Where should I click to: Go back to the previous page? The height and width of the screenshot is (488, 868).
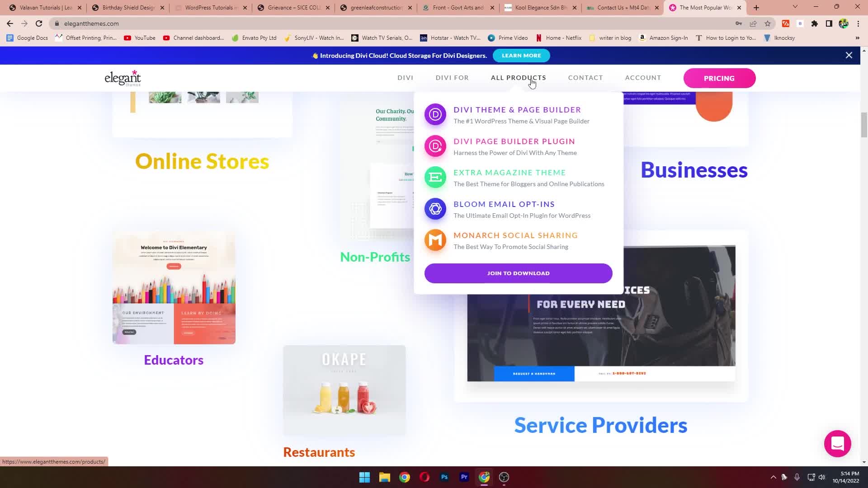(x=10, y=23)
